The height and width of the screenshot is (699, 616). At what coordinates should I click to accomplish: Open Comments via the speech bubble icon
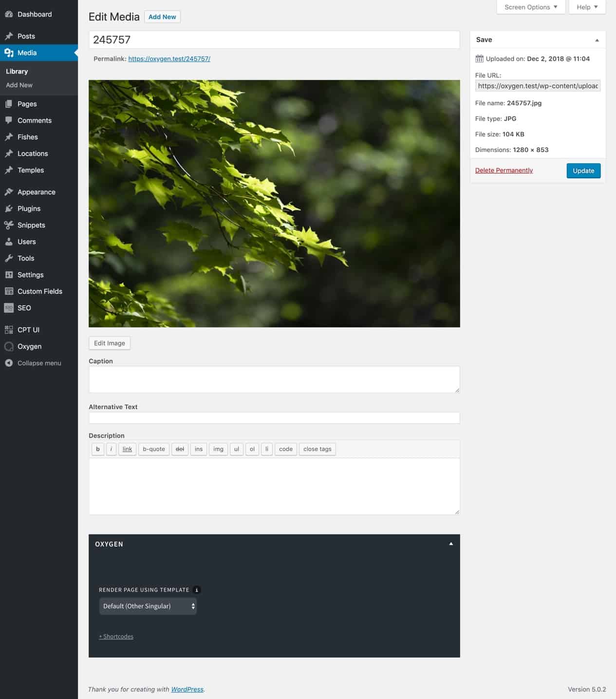tap(8, 120)
